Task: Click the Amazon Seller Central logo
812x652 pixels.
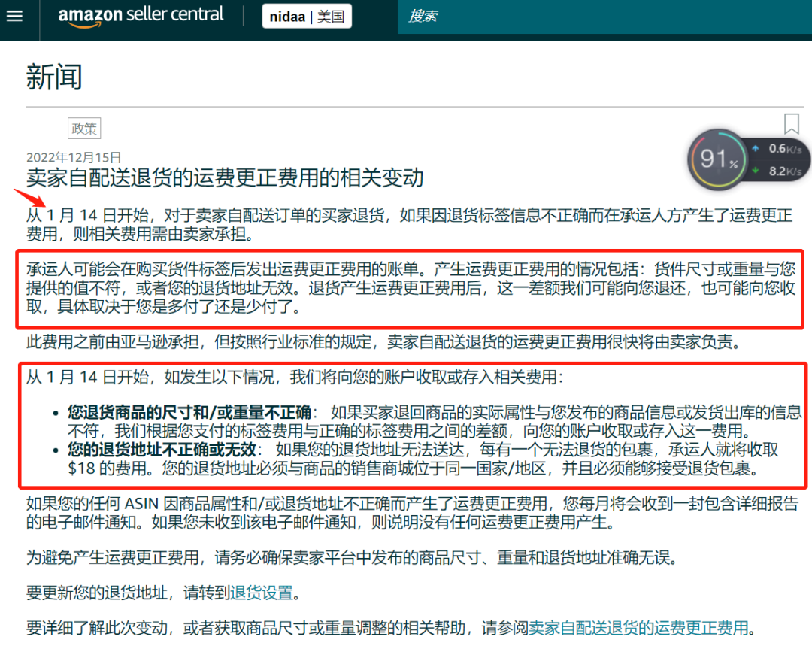Action: pos(141,16)
